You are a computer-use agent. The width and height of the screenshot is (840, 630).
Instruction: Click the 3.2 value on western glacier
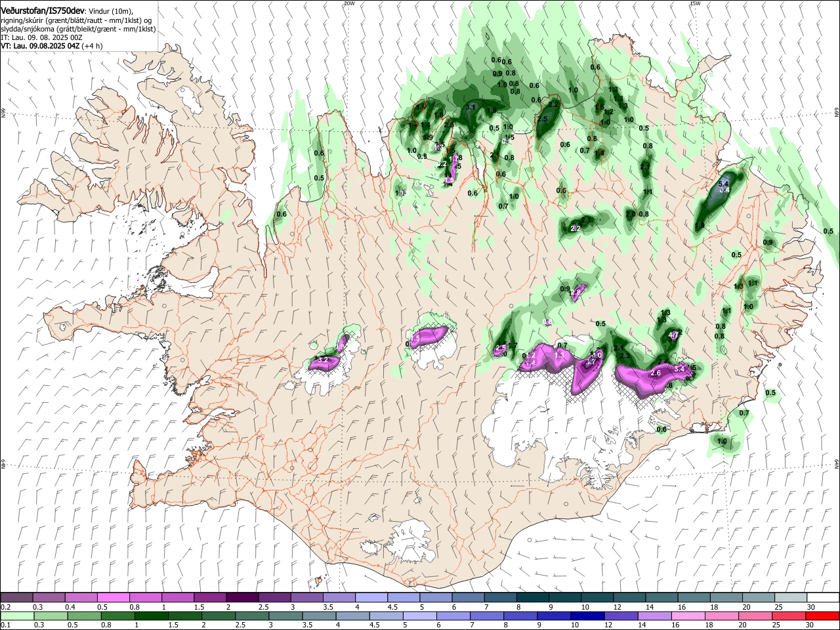pos(323,360)
